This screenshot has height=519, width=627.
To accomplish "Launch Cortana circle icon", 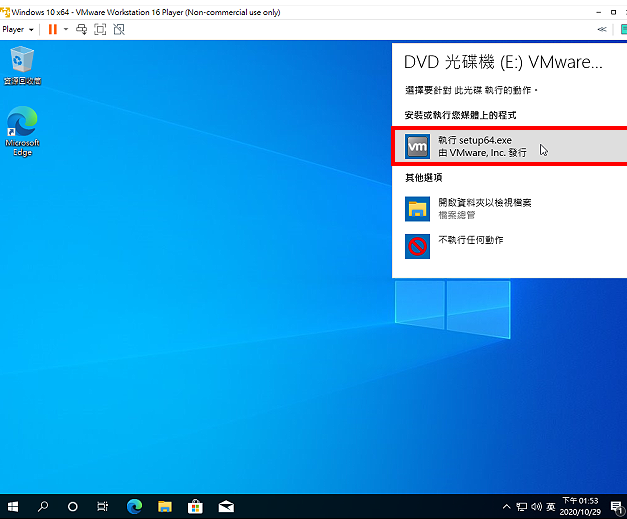I will click(x=73, y=507).
